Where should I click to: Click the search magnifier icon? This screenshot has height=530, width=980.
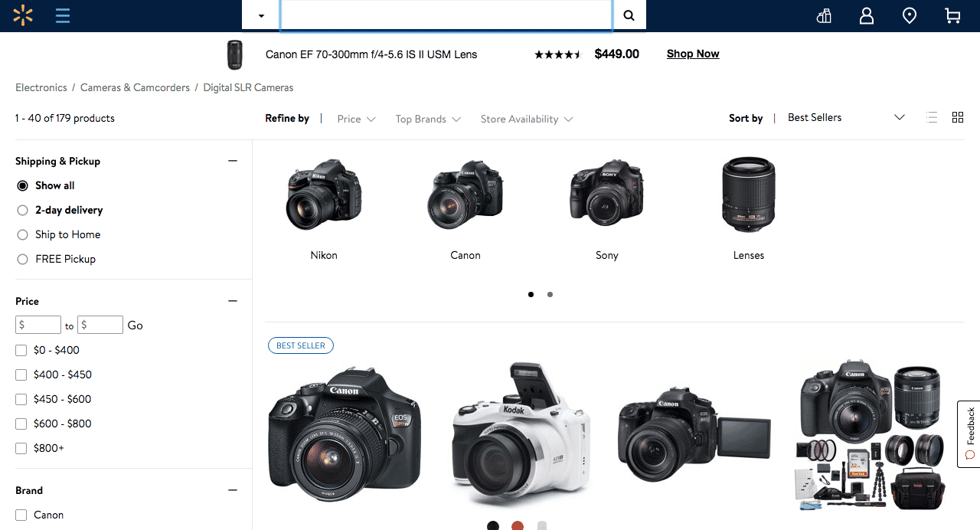(x=629, y=15)
